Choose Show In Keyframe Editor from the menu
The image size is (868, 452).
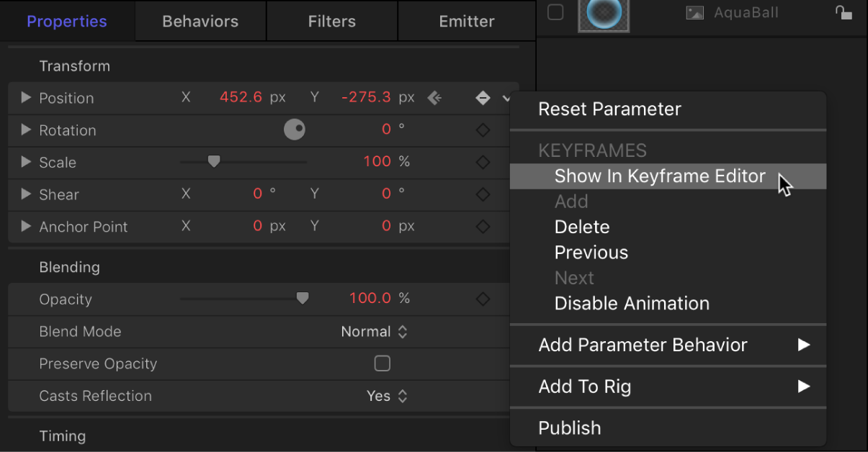659,176
